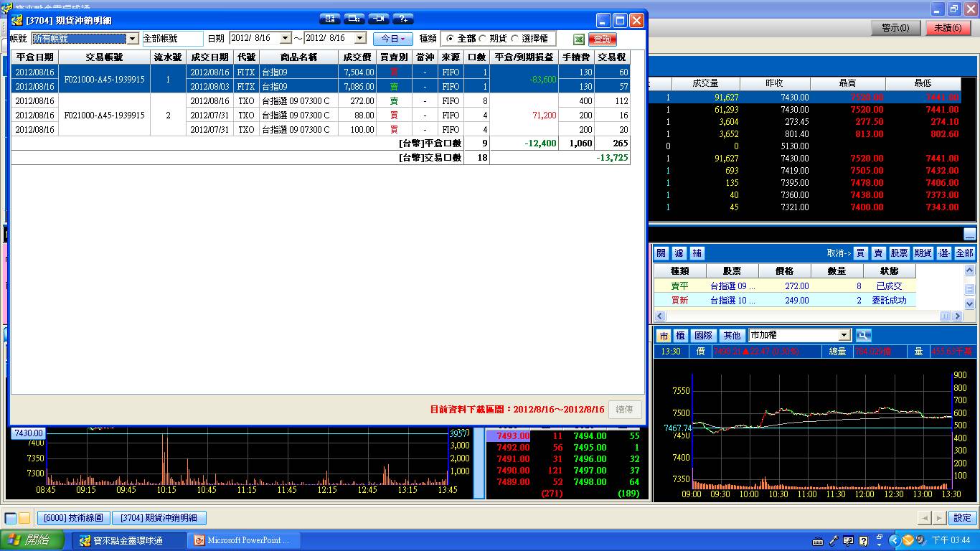
Task: Click the second title bar toolbar icon
Action: click(354, 19)
